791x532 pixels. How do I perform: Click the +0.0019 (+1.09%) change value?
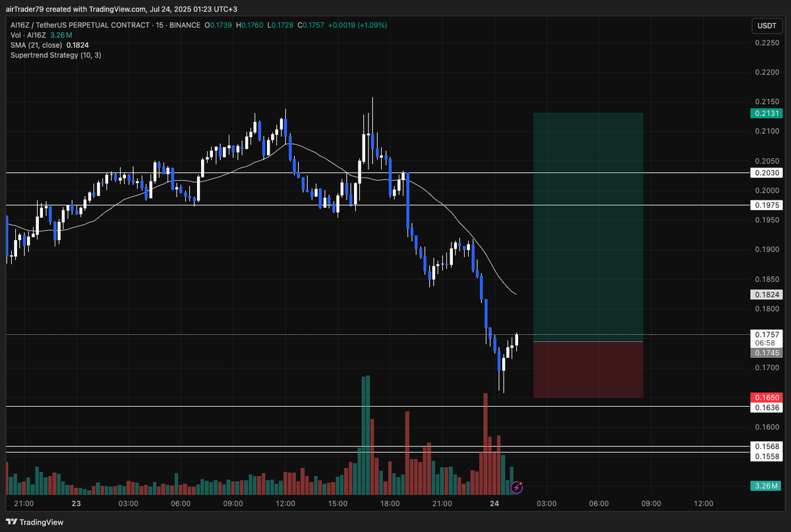(357, 25)
